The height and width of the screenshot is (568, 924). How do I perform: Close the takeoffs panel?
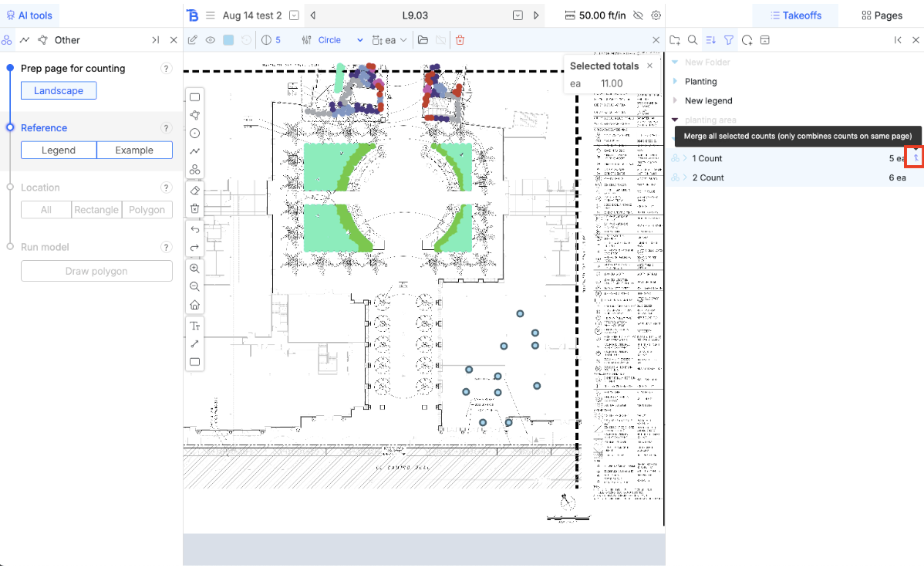tap(916, 40)
